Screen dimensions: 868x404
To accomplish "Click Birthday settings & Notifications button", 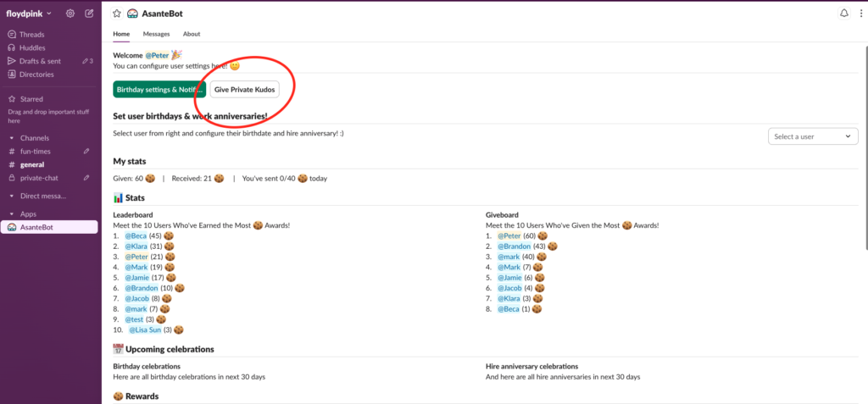I will (x=159, y=89).
